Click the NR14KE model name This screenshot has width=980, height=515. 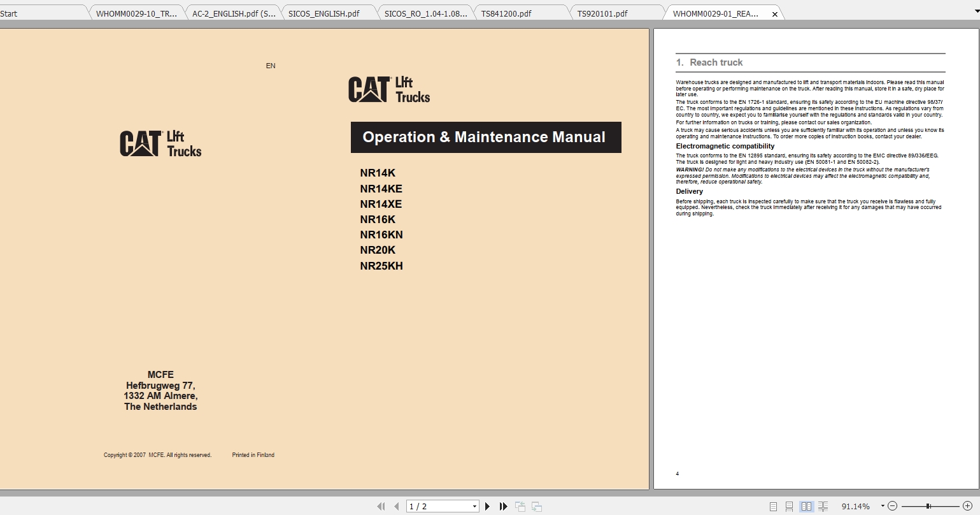tap(381, 189)
